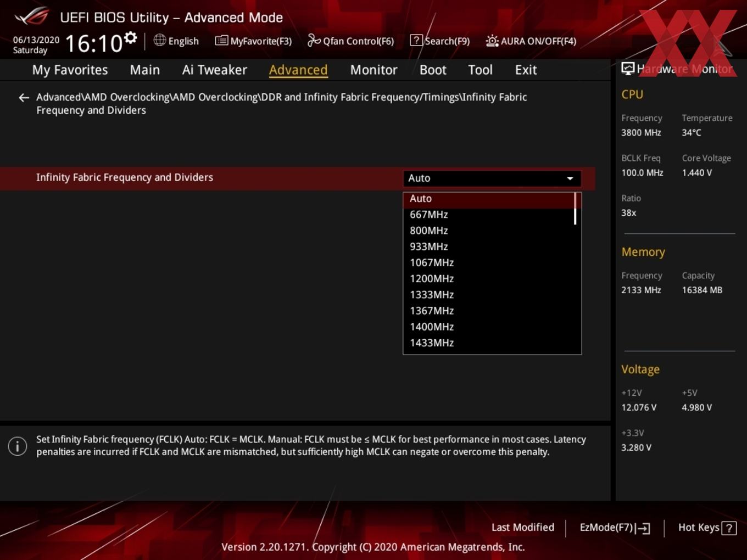
Task: Click the Core Voltage 1.440 V value
Action: point(697,172)
